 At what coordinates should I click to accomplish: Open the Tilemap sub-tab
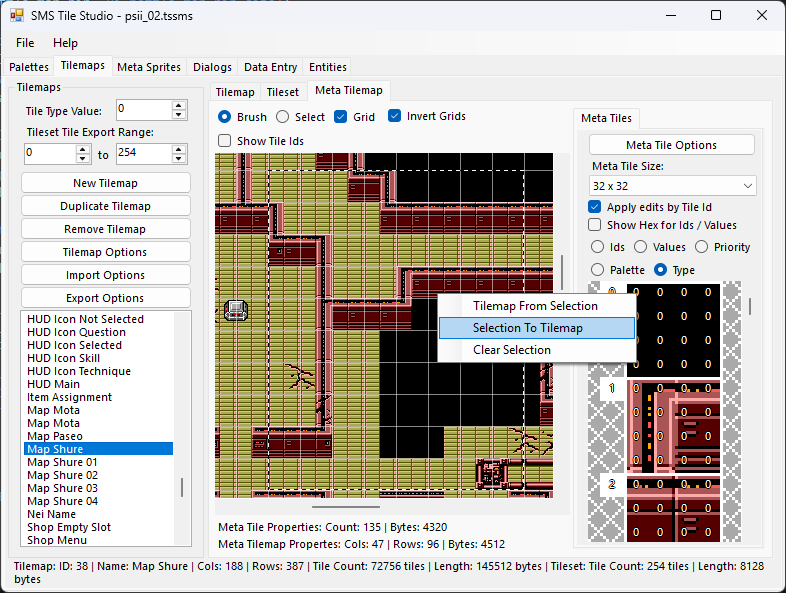point(235,92)
